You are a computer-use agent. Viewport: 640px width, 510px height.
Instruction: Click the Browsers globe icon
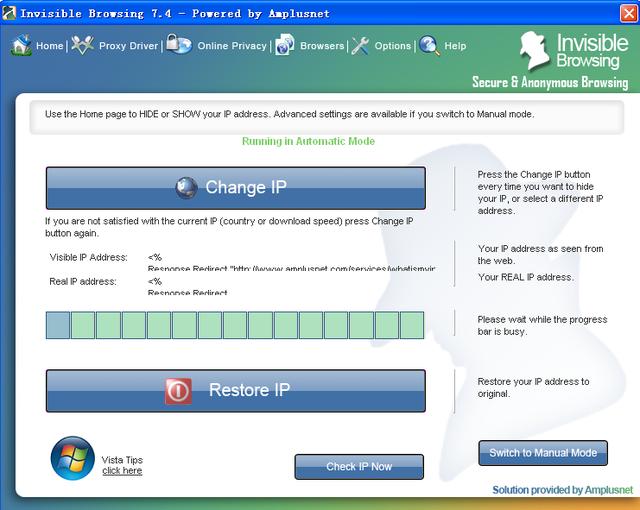[x=285, y=44]
